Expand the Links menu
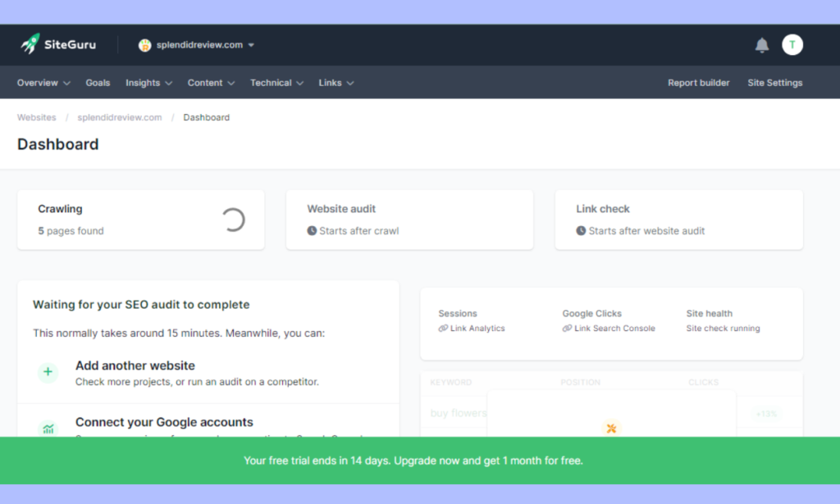Viewport: 840px width, 504px height. 336,83
